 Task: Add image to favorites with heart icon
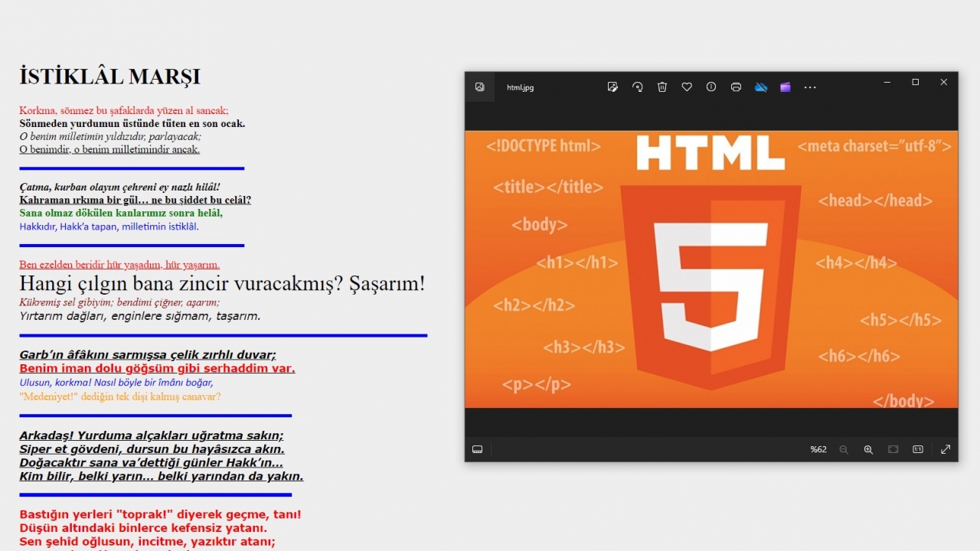(x=687, y=87)
